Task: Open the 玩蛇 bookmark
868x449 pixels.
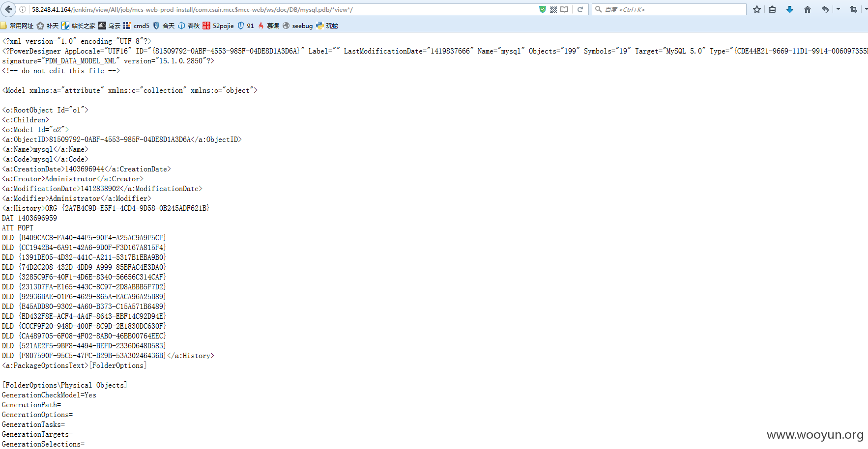Action: 327,26
